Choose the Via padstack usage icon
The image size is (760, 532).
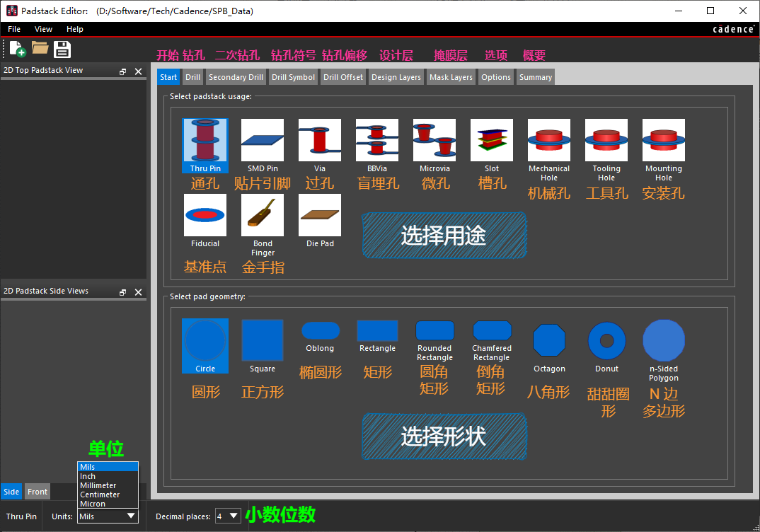[320, 141]
